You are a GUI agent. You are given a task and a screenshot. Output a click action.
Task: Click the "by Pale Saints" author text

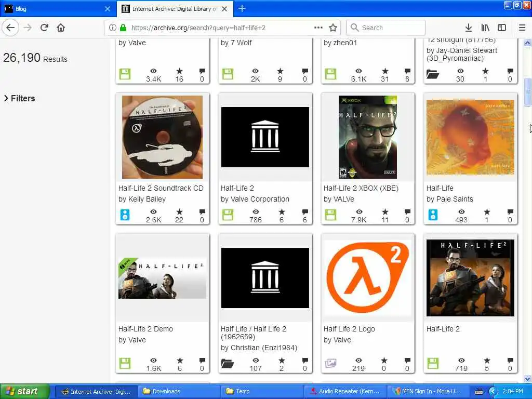tap(449, 199)
